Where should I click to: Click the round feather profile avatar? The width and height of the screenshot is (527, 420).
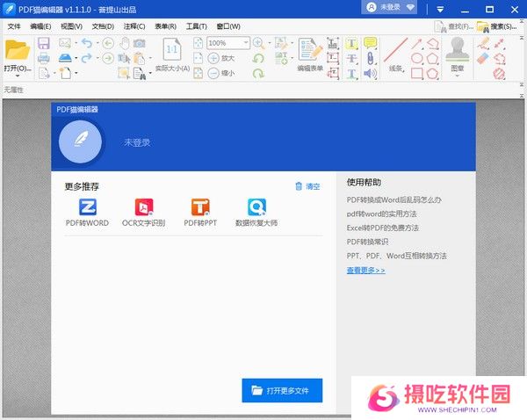(80, 141)
